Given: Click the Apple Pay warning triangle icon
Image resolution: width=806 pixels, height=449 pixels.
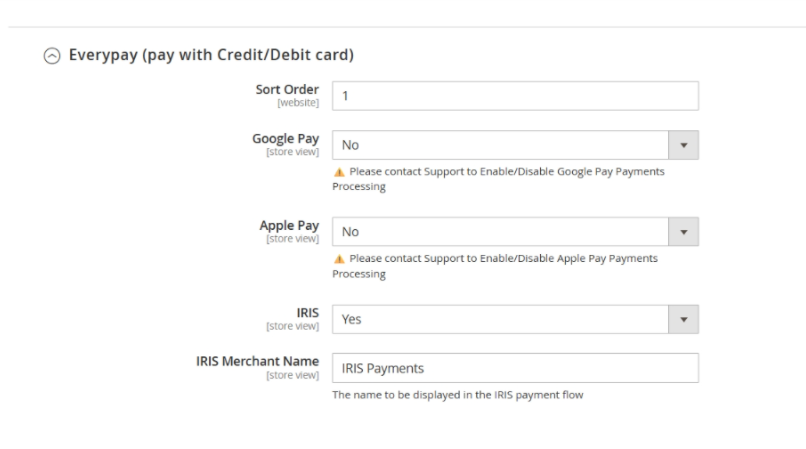Looking at the screenshot, I should tap(338, 259).
